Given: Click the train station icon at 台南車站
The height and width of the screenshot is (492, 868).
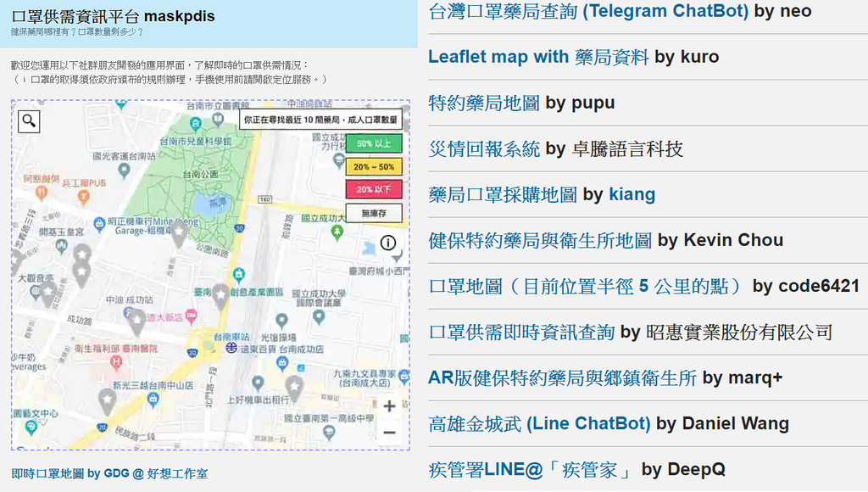Looking at the screenshot, I should (231, 348).
